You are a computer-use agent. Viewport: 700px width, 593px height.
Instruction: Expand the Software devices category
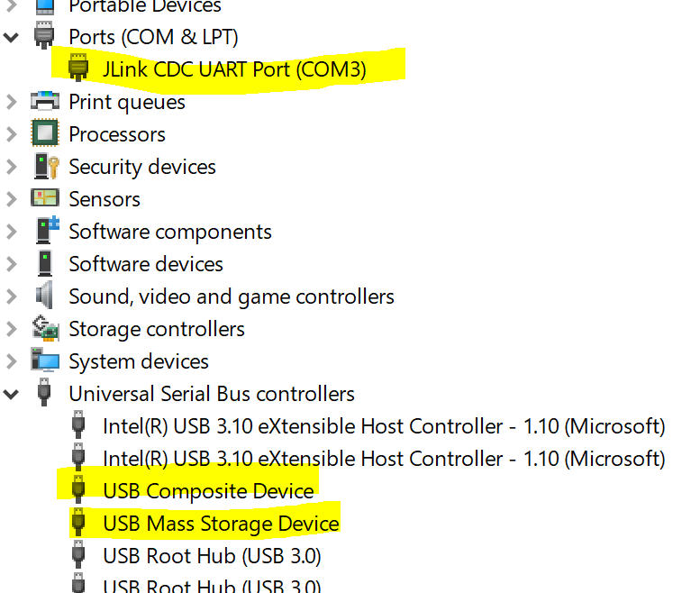[11, 264]
